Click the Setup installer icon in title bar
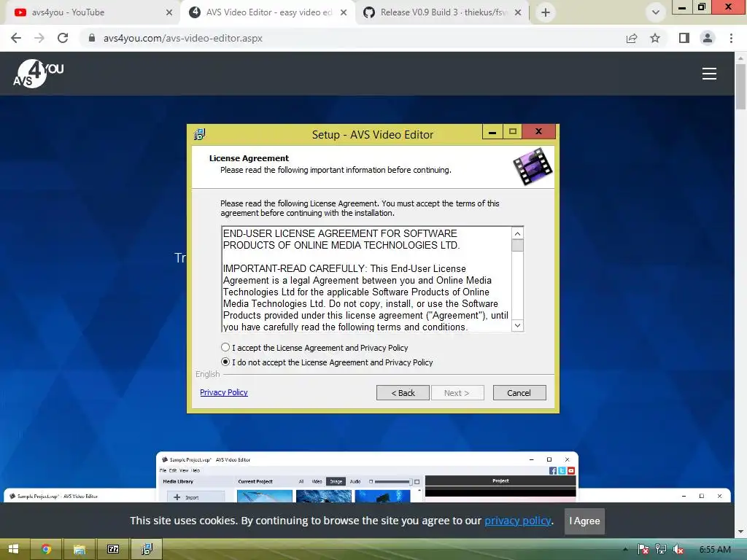 [x=200, y=134]
